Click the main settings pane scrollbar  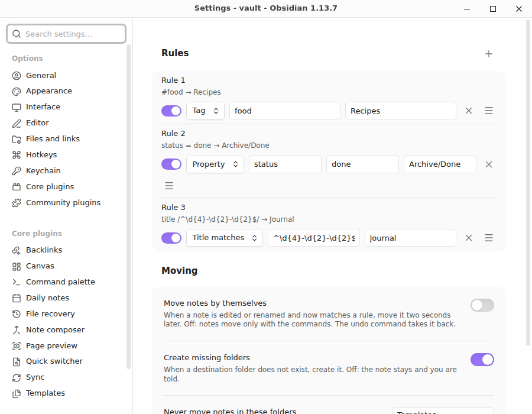tap(528, 183)
